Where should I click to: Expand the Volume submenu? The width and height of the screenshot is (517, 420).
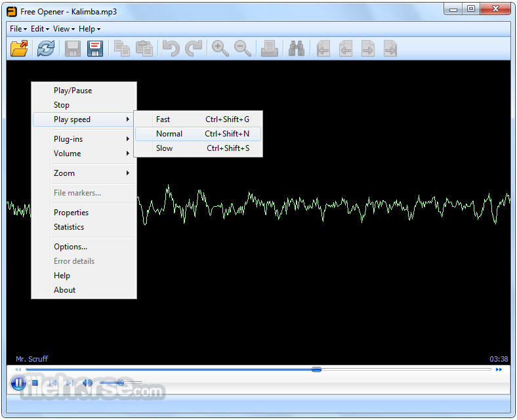click(x=84, y=154)
